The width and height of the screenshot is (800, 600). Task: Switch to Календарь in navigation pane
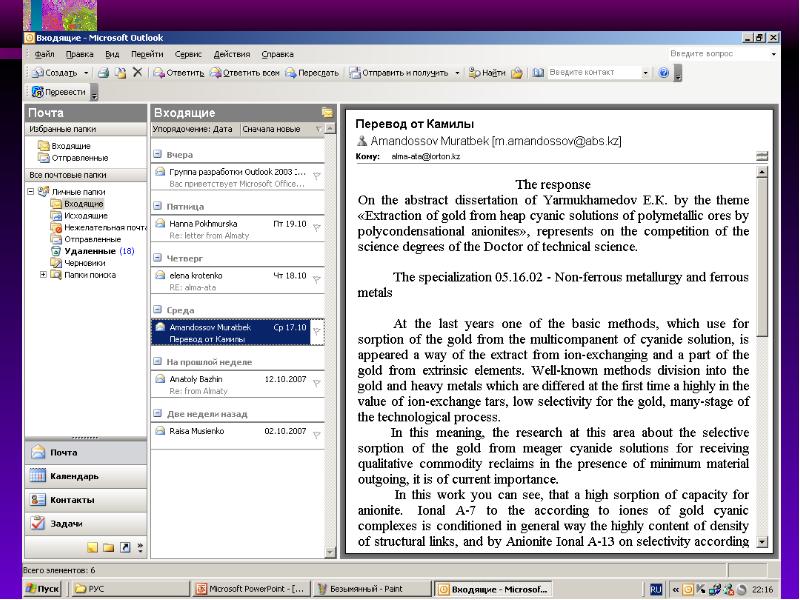coord(86,476)
